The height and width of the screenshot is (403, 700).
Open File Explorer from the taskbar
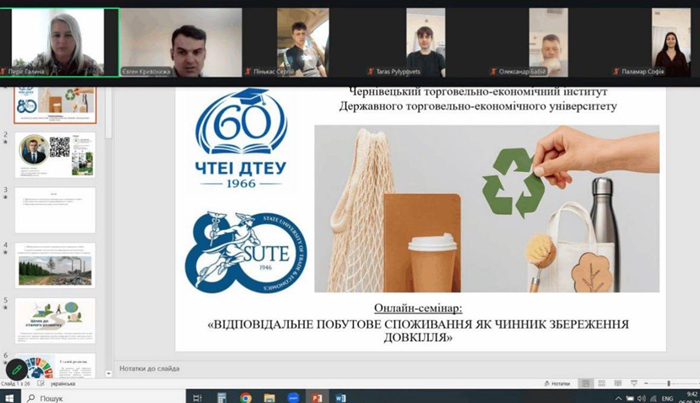269,398
